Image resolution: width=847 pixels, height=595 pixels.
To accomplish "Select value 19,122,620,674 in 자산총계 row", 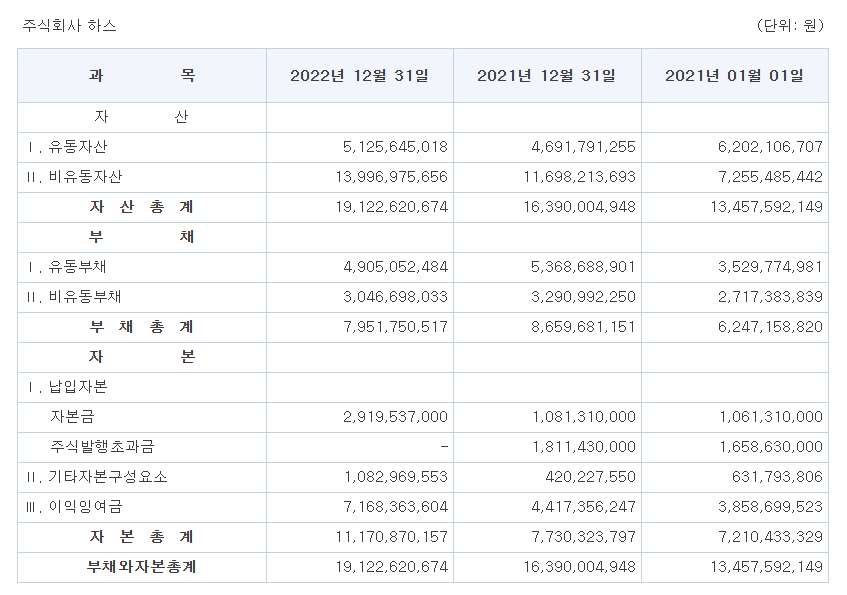I will [x=392, y=207].
